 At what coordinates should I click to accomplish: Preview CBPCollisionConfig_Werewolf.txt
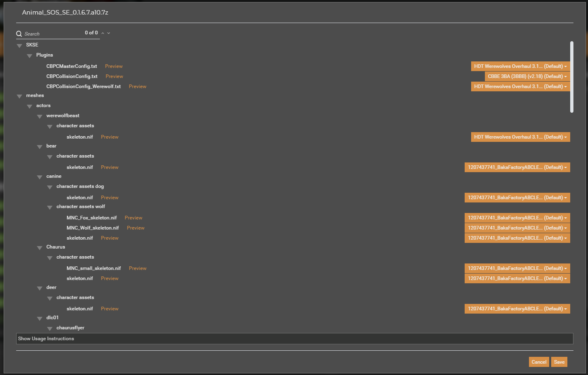click(137, 86)
